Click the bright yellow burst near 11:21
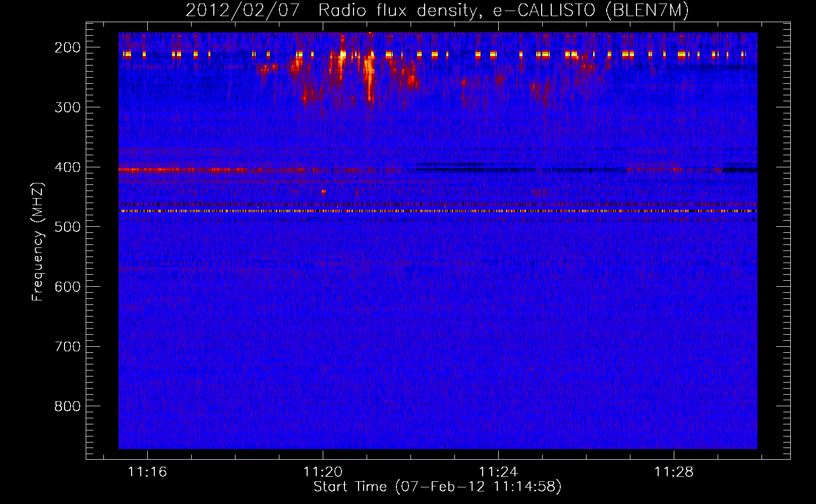816x504 pixels. pos(370,76)
